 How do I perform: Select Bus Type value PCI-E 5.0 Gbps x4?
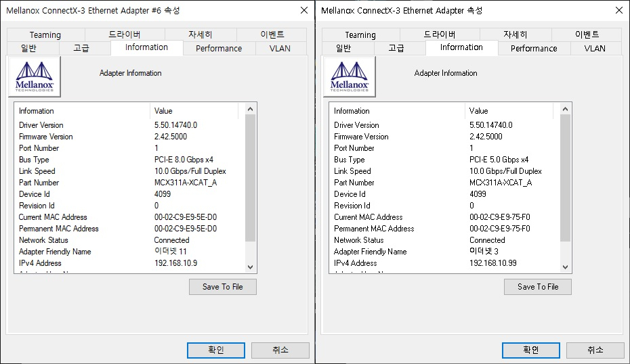click(499, 160)
